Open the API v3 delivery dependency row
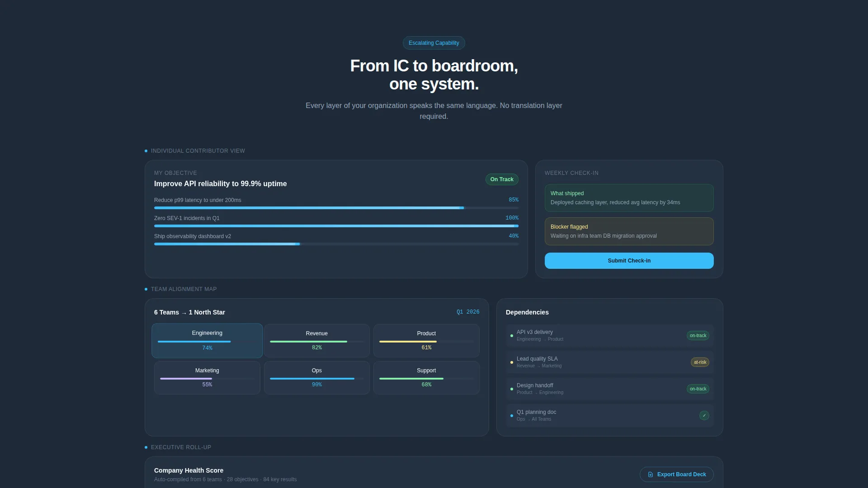Image resolution: width=868 pixels, height=488 pixels. 610,336
